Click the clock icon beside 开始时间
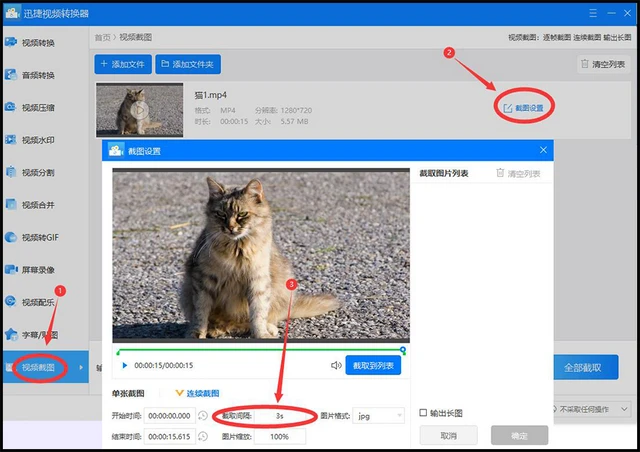The image size is (640, 452). point(203,416)
